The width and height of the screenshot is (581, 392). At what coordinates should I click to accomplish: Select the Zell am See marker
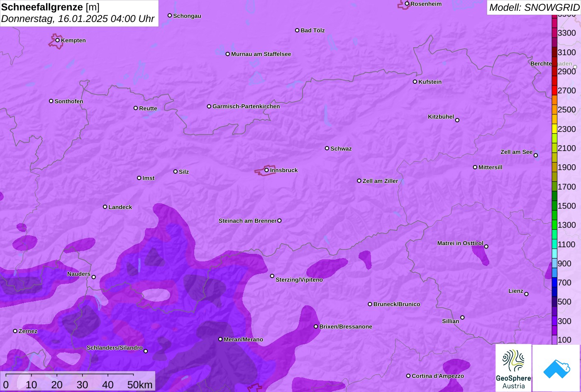tap(536, 156)
